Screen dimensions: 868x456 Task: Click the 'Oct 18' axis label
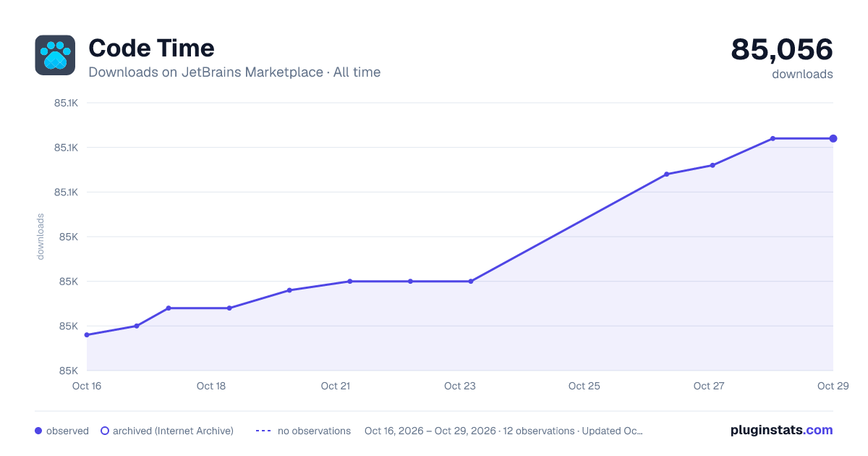[211, 386]
